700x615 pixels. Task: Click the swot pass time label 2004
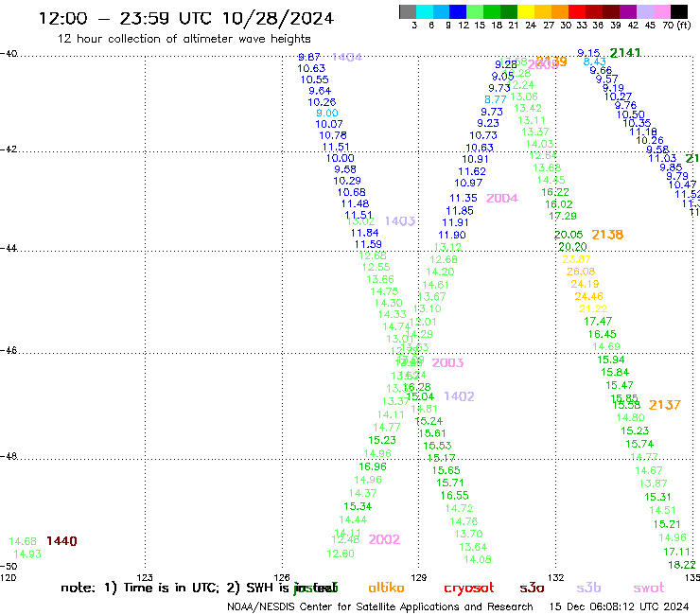click(501, 198)
